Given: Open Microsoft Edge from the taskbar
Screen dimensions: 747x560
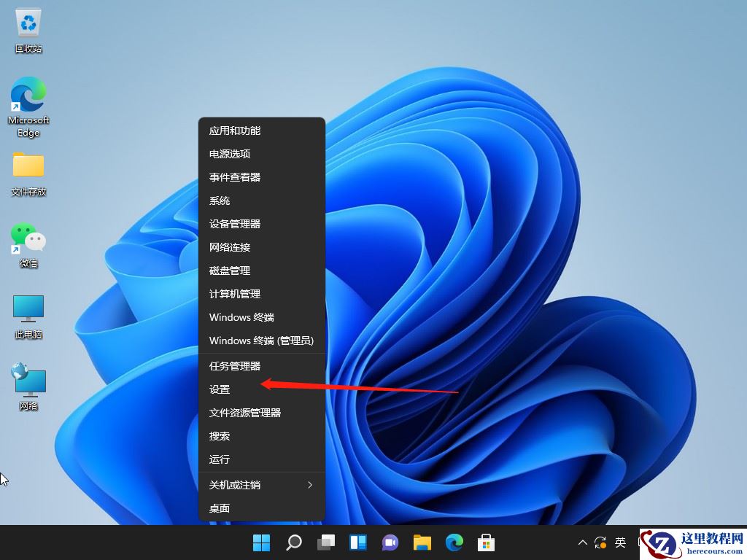Looking at the screenshot, I should coord(454,542).
